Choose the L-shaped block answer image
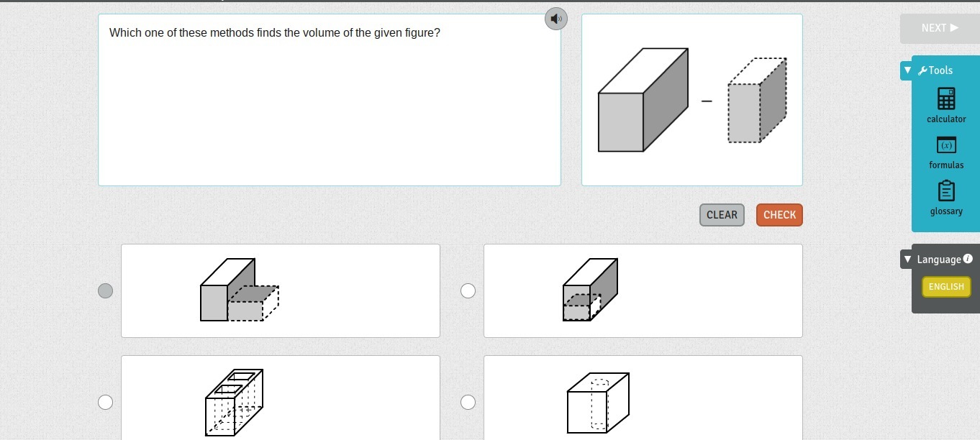Viewport: 980px width, 440px height. coord(239,290)
